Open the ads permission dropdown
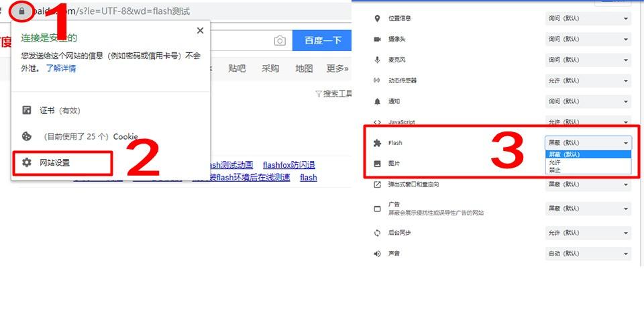The image size is (644, 322). coord(588,208)
